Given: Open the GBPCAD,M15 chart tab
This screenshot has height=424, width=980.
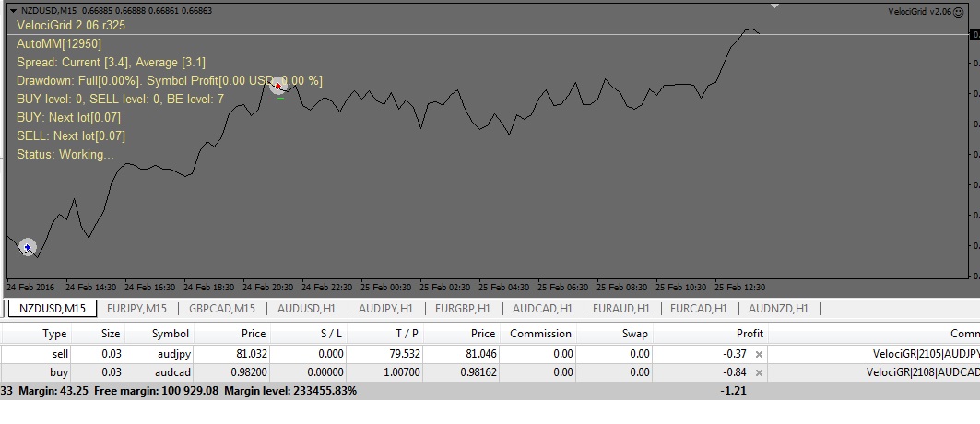Looking at the screenshot, I should tap(222, 309).
